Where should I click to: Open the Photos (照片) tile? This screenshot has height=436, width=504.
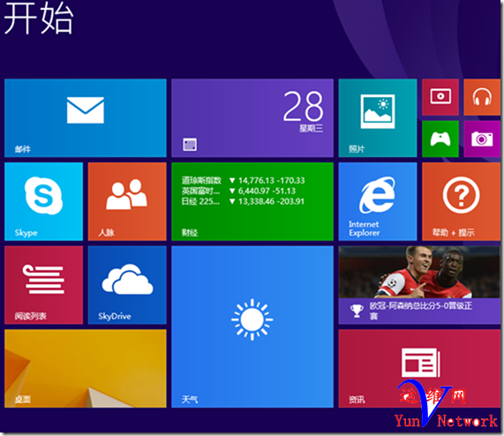pyautogui.click(x=378, y=118)
